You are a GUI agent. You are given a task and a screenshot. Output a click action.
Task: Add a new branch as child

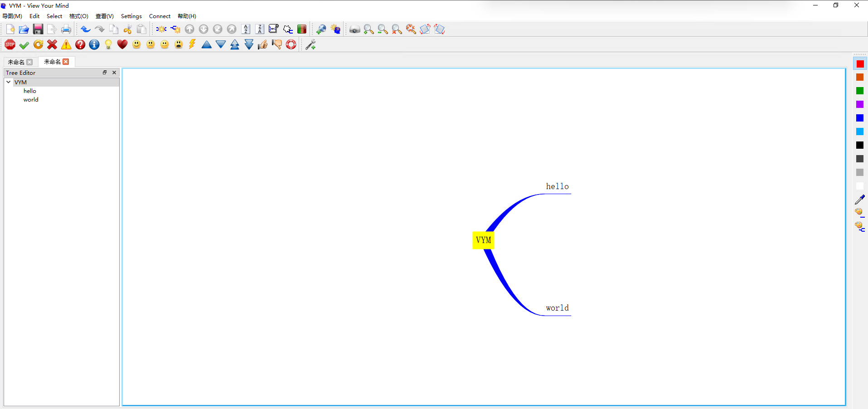[x=175, y=29]
